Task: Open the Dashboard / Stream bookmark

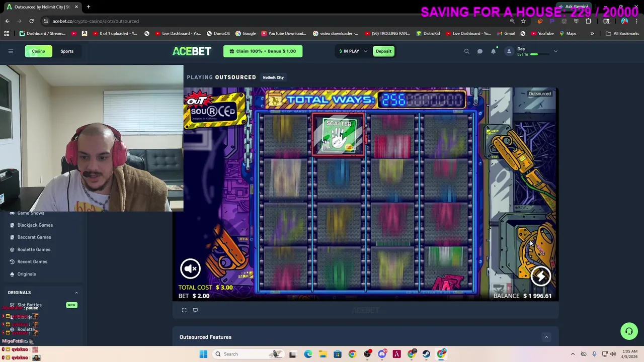Action: [x=42, y=34]
